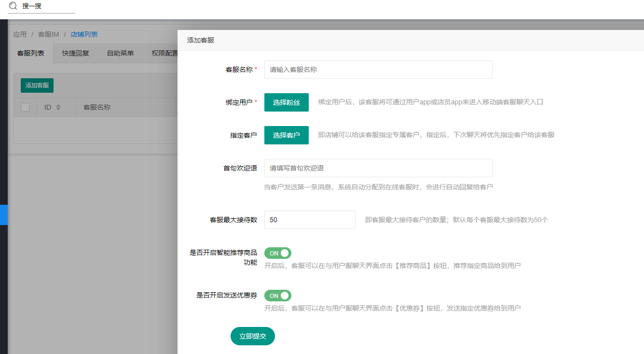The height and width of the screenshot is (354, 644).
Task: Focus the 首句欢迎语 input field
Action: point(378,168)
